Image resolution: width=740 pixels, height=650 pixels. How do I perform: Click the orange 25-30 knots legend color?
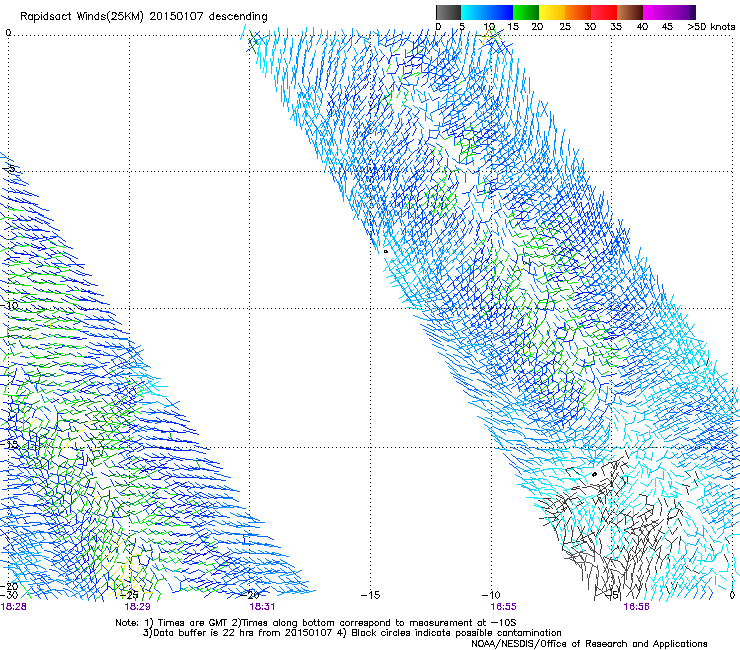coord(578,12)
